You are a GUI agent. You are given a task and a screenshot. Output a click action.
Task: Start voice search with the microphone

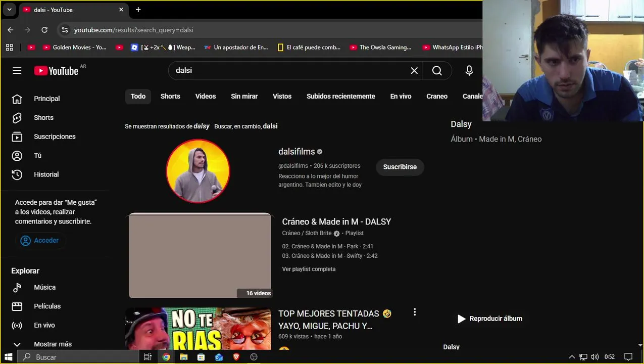coord(469,71)
